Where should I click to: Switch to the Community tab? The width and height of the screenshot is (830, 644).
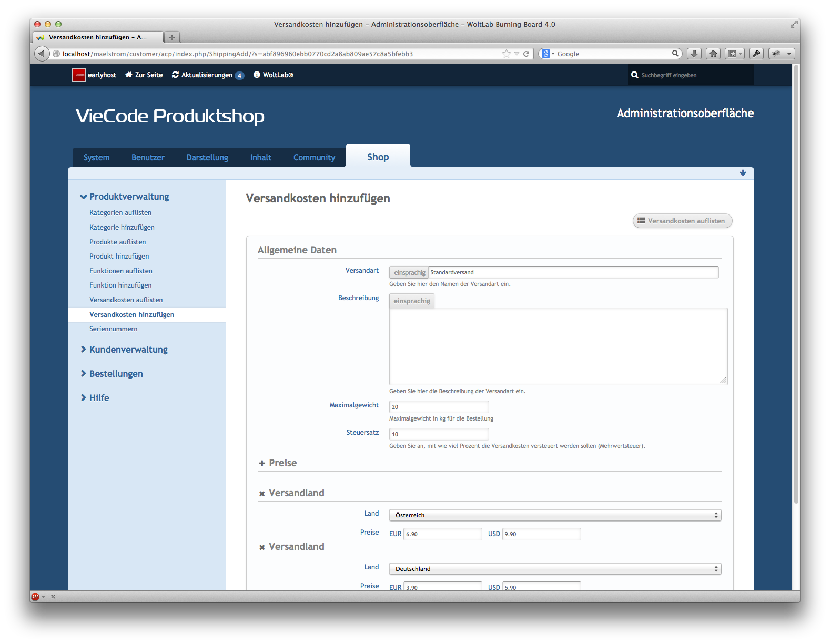pos(314,157)
